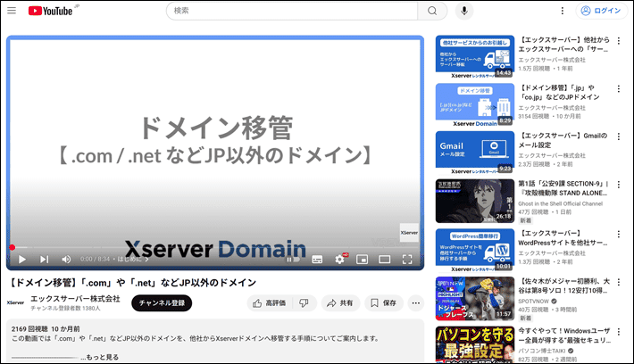
Task: Click the チャンネル登録 subscribe button
Action: (x=162, y=303)
